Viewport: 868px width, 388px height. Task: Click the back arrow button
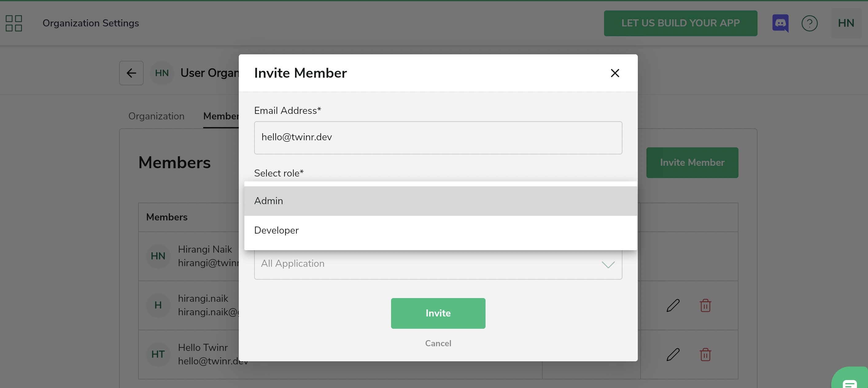click(x=131, y=73)
